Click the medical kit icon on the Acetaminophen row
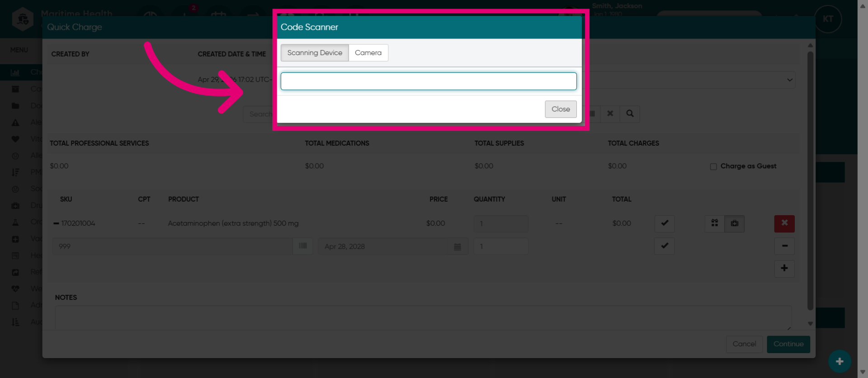Viewport: 868px width, 378px height. point(735,223)
